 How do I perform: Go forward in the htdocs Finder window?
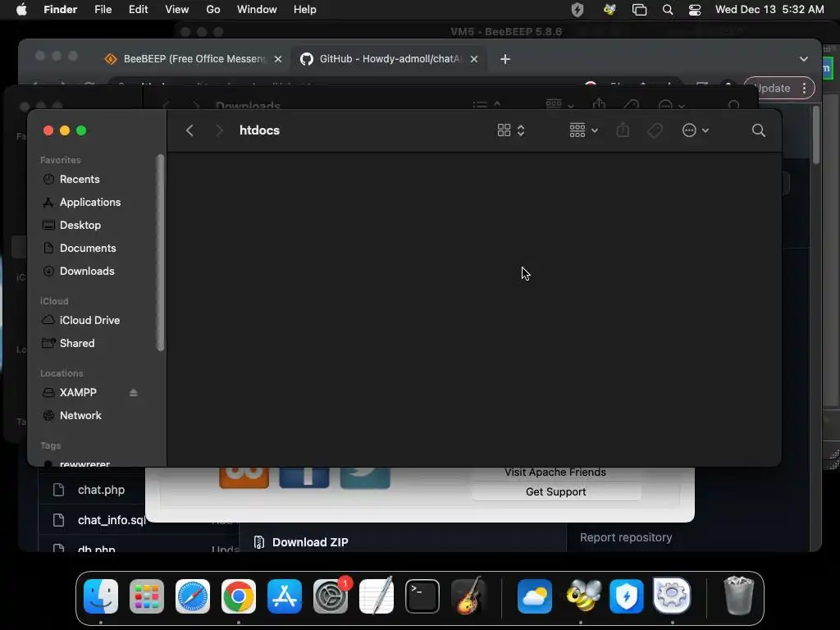point(218,130)
